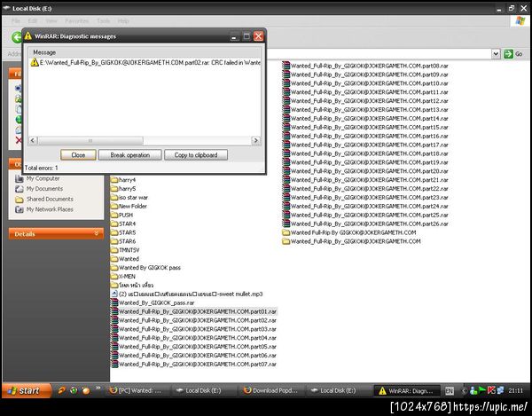Click the Back arrow in Explorer toolbar

pos(17,37)
